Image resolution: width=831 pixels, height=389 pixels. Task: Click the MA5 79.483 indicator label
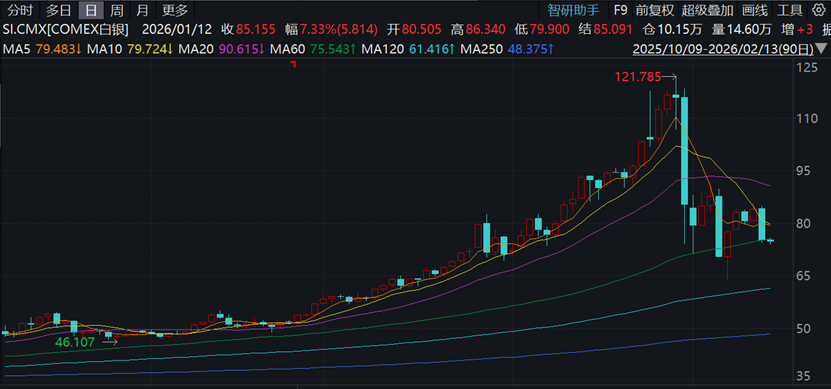pos(42,49)
